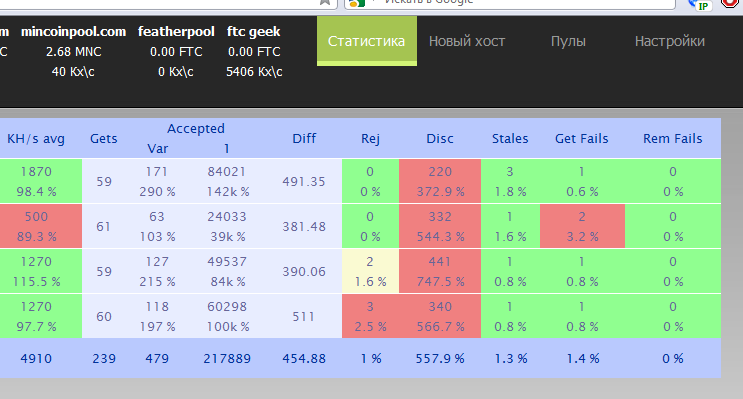
Task: Focus the Google search input field
Action: pos(521,2)
